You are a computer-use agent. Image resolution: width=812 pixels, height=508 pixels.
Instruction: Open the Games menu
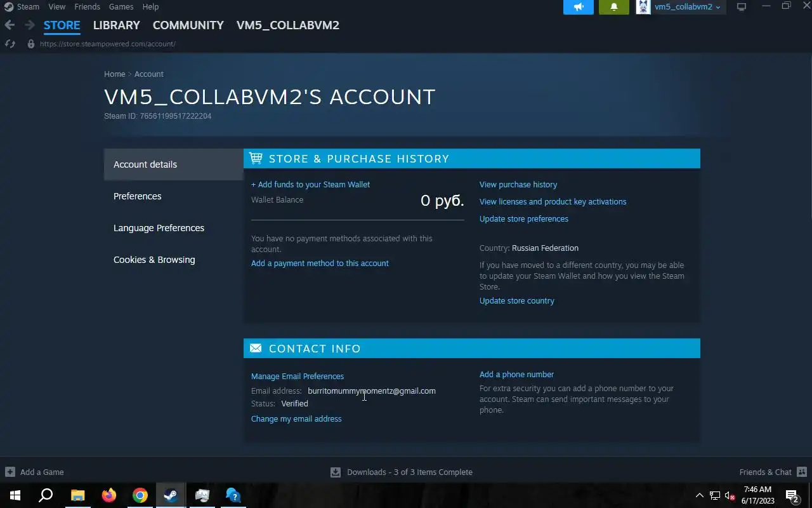pos(121,6)
